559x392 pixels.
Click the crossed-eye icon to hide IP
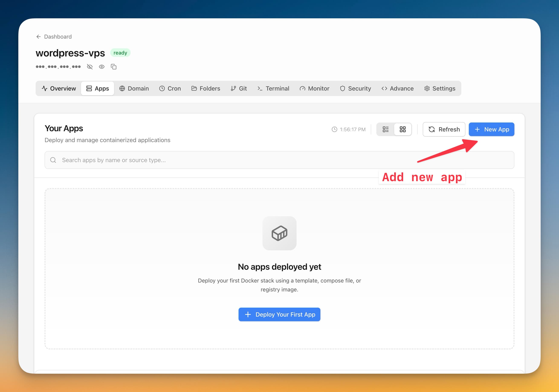point(90,67)
